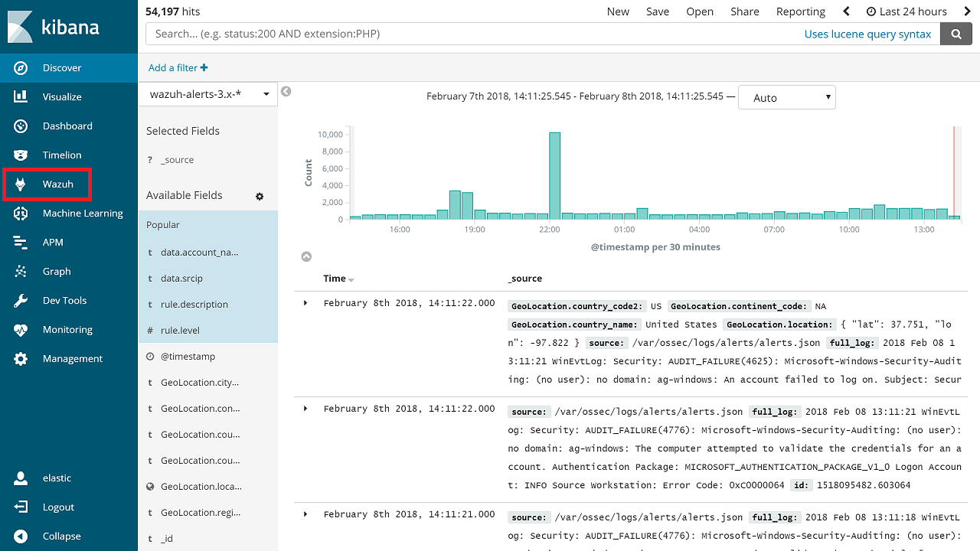The height and width of the screenshot is (551, 980).
Task: Click the histogram bar near 18:00
Action: (455, 205)
